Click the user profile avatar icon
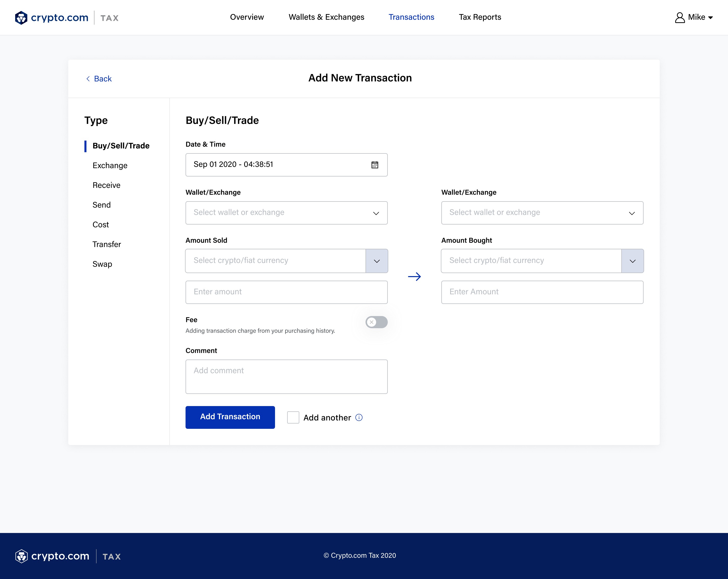This screenshot has height=579, width=728. coord(679,17)
